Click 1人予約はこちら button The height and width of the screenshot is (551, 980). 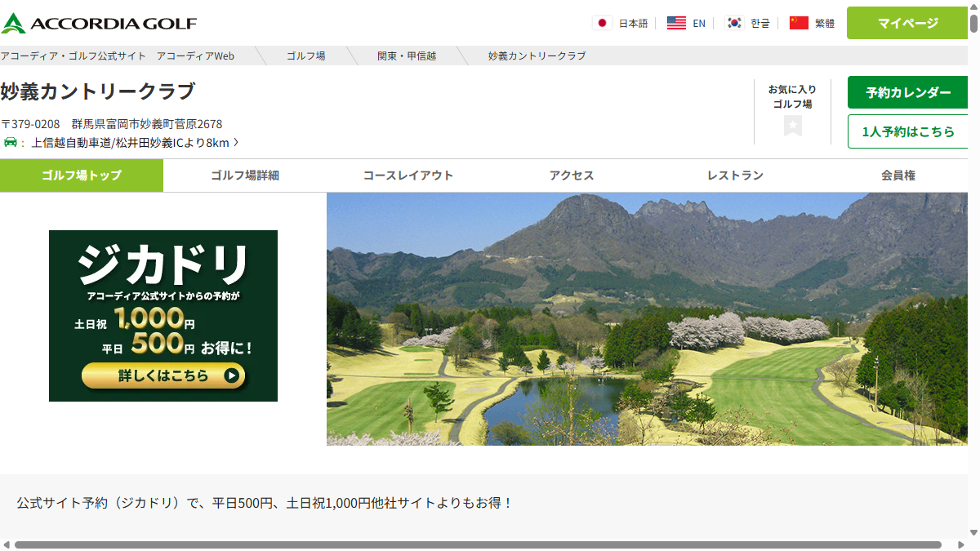tap(907, 131)
